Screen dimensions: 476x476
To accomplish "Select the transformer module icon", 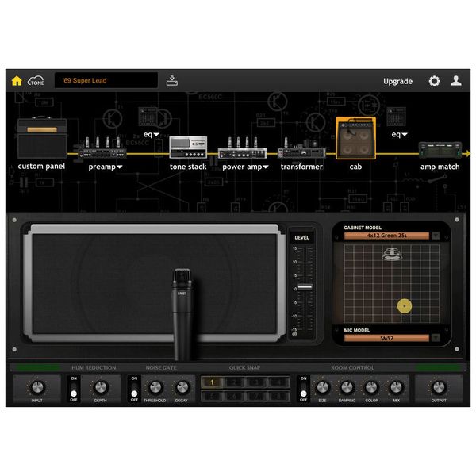I will (301, 148).
